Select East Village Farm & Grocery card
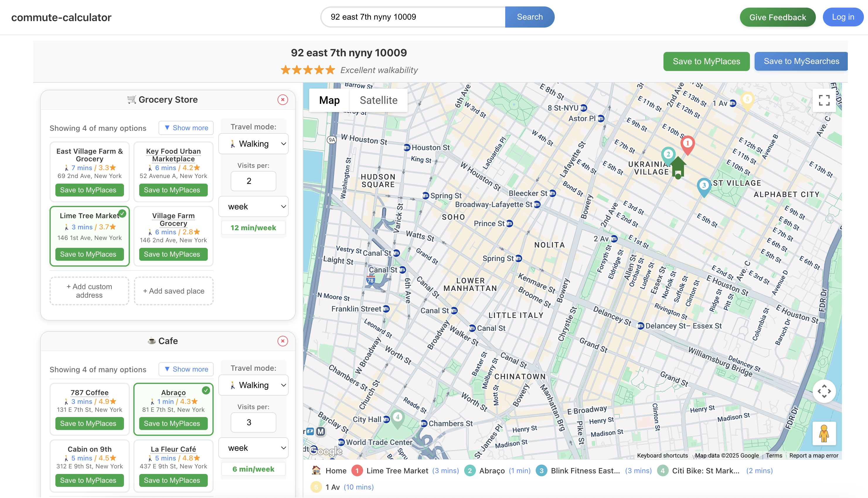The image size is (868, 498). tap(90, 172)
